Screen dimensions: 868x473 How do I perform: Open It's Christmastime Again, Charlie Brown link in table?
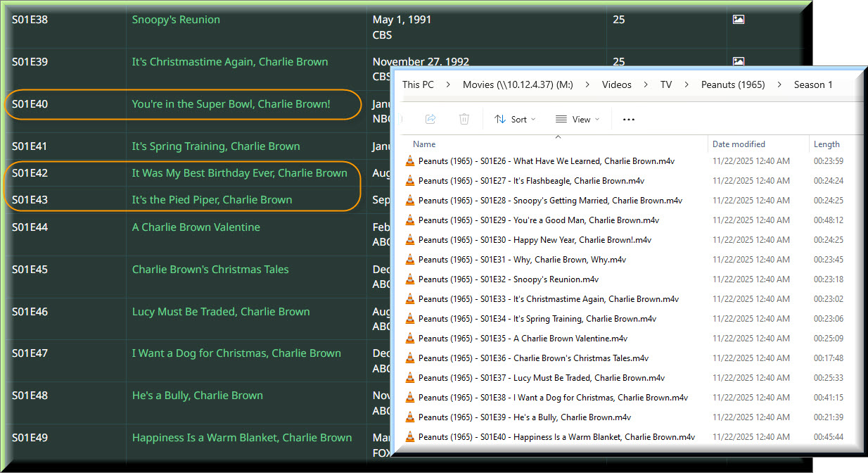coord(230,62)
